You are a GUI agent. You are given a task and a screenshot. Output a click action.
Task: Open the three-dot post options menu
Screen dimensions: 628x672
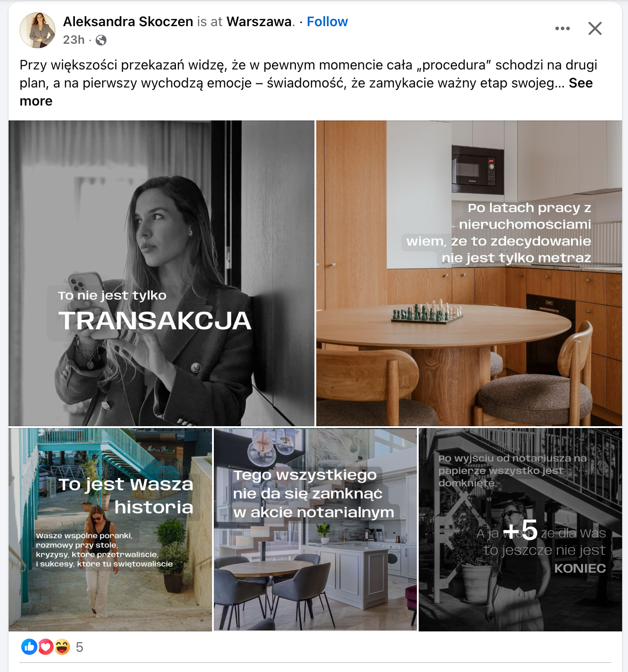coord(562,28)
